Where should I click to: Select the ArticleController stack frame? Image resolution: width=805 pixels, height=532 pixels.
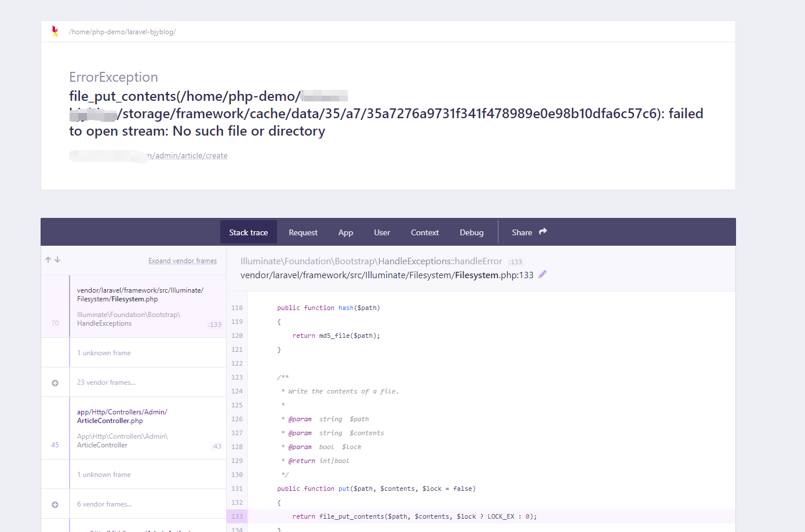(x=133, y=428)
